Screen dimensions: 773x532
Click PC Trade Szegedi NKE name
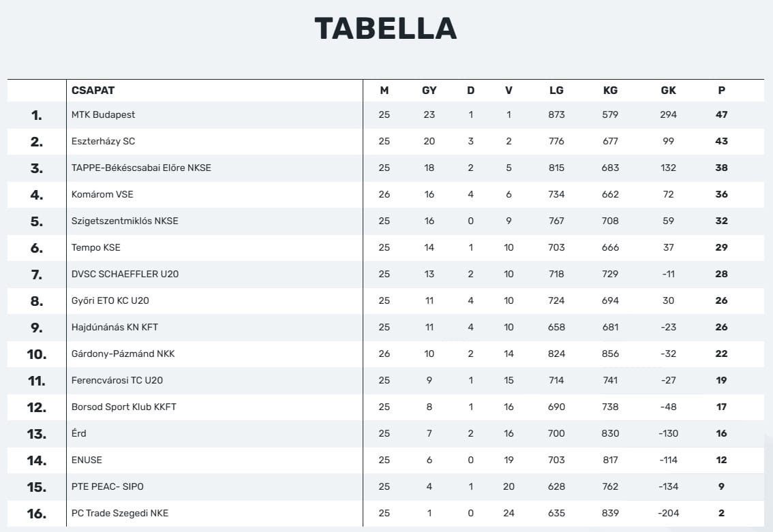[120, 513]
